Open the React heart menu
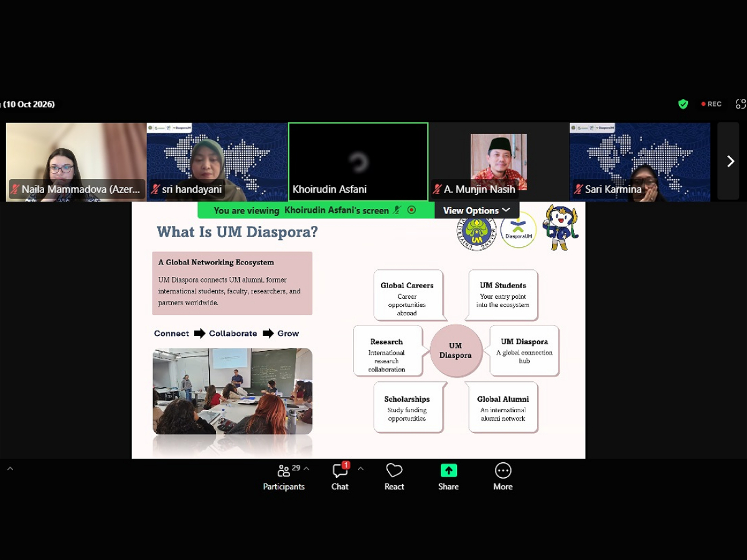 [394, 477]
